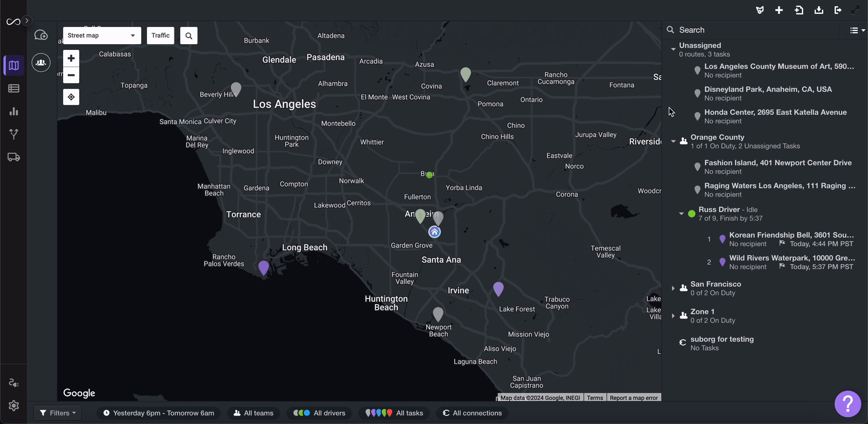The height and width of the screenshot is (424, 868).
Task: Collapse the Orange County team
Action: [x=673, y=141]
